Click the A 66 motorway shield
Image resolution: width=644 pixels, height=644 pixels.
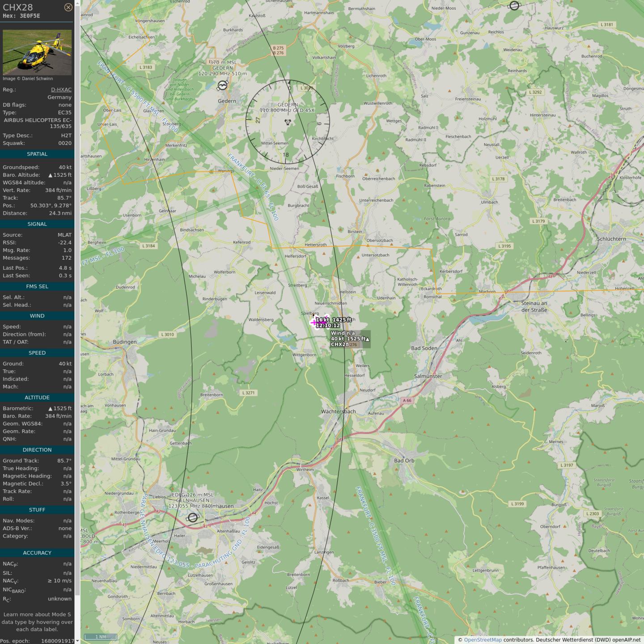click(407, 401)
